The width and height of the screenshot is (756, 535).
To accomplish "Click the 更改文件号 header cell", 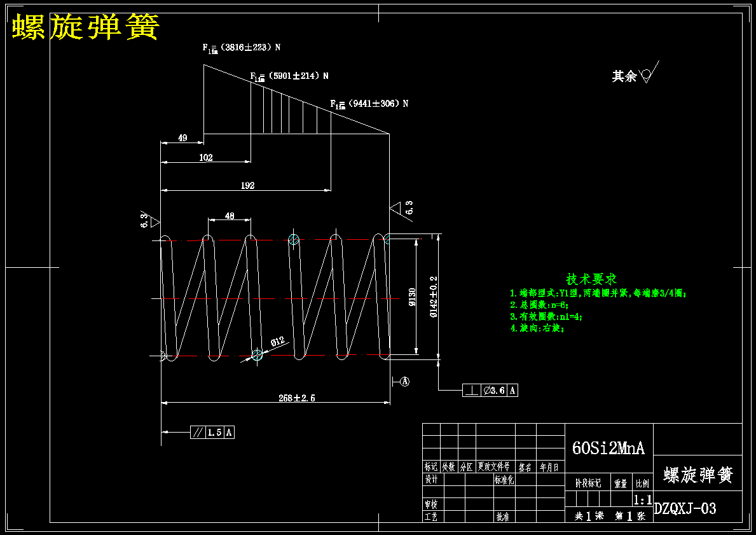I will click(x=495, y=466).
